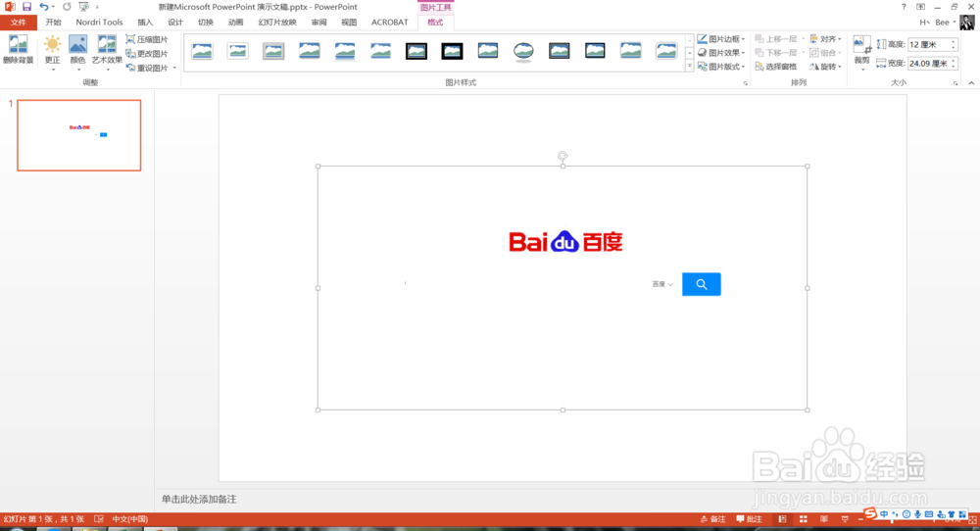Screen dimensions: 980x531
Task: Click 更改图片 (Change Picture)
Action: coord(147,54)
